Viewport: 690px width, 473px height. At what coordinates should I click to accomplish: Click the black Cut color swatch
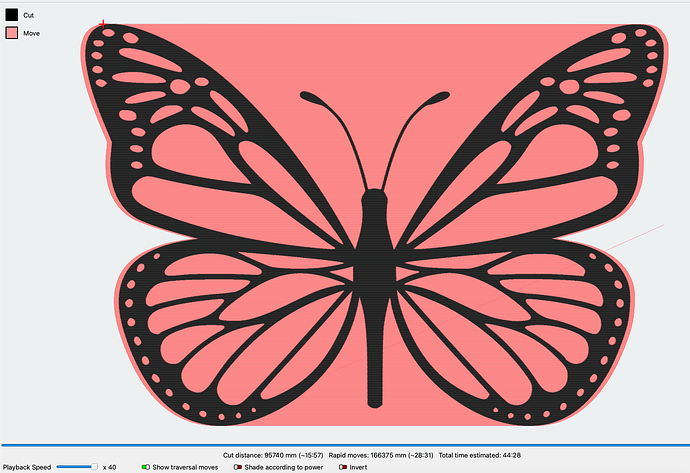coord(12,15)
